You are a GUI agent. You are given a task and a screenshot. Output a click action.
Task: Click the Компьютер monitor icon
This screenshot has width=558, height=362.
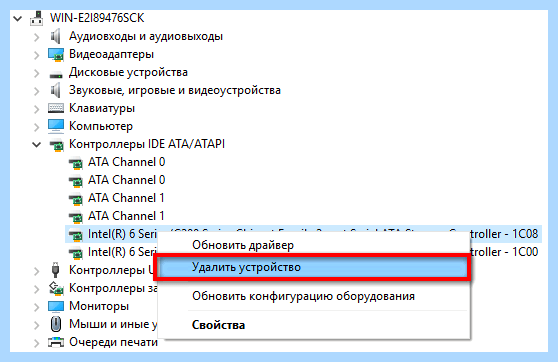click(x=56, y=126)
